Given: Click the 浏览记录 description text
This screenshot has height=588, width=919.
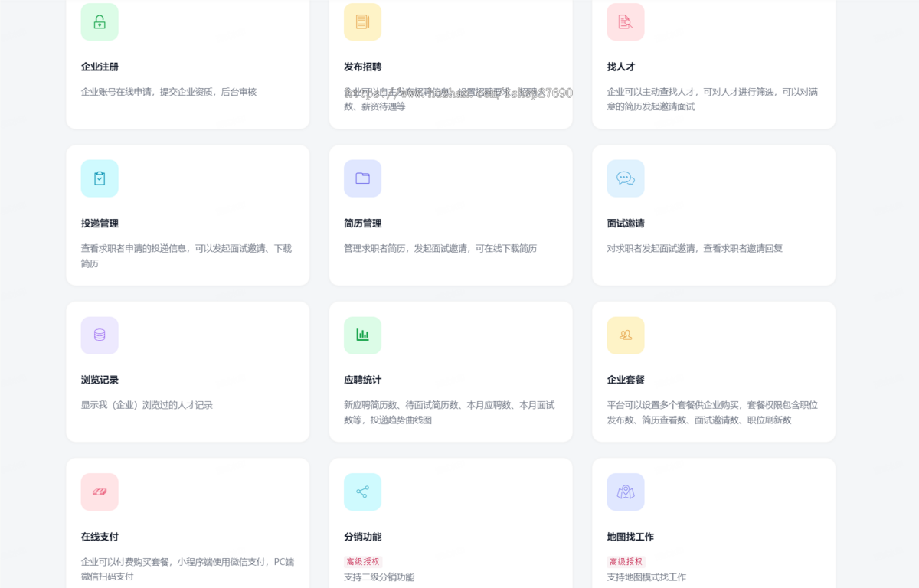Looking at the screenshot, I should [147, 405].
